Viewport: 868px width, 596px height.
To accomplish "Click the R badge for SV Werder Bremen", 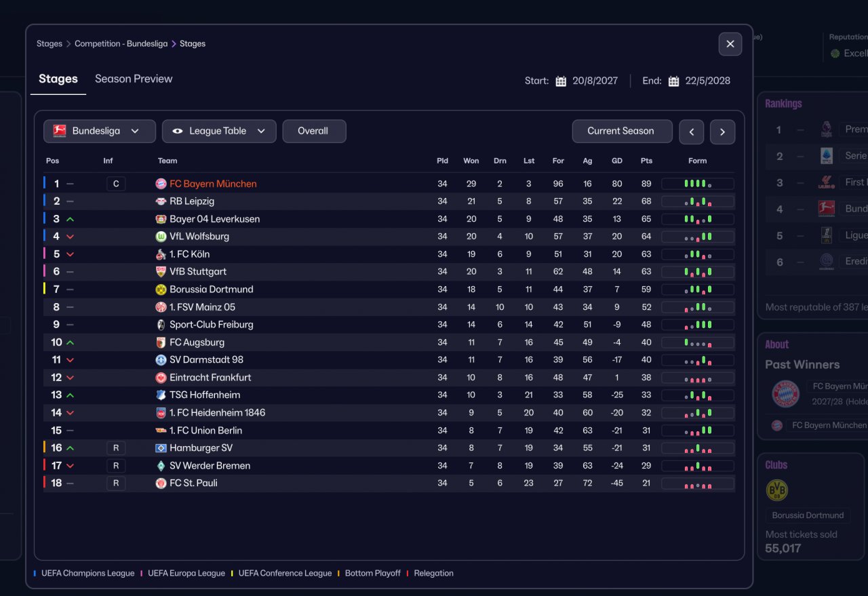I will (x=116, y=466).
